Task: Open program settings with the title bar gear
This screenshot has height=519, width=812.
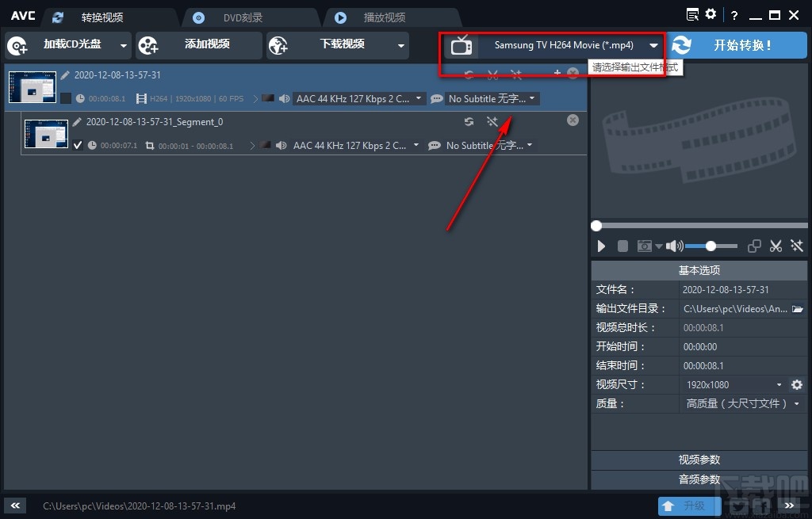Action: [710, 13]
